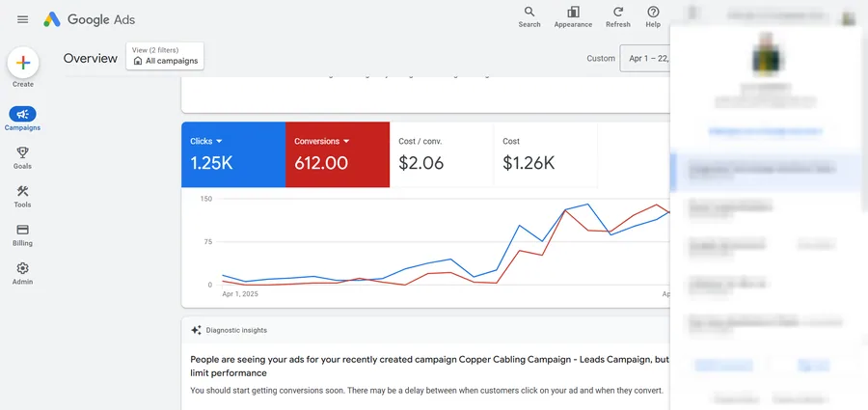868x410 pixels.
Task: Click the $2.06 cost per conversion value
Action: 420,163
